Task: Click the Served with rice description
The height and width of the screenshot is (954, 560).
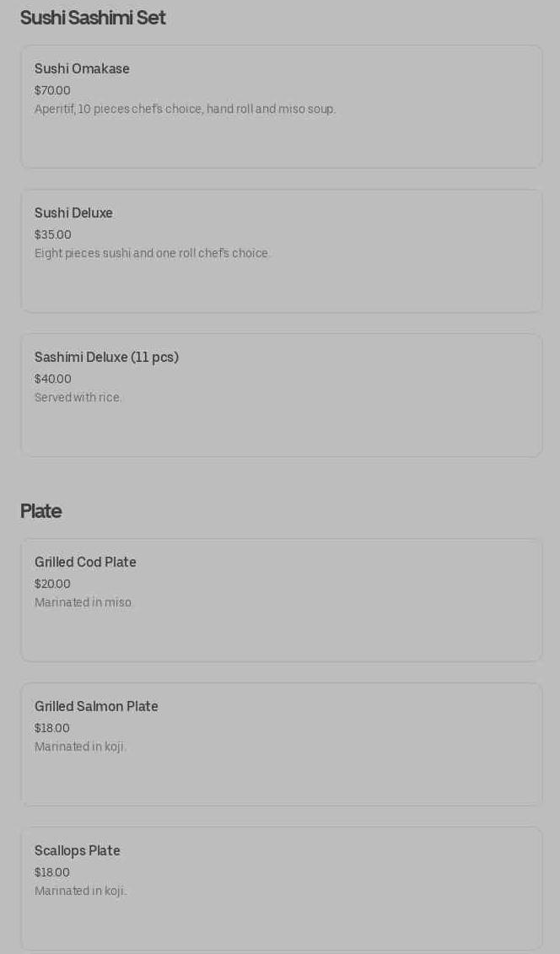Action: [78, 397]
